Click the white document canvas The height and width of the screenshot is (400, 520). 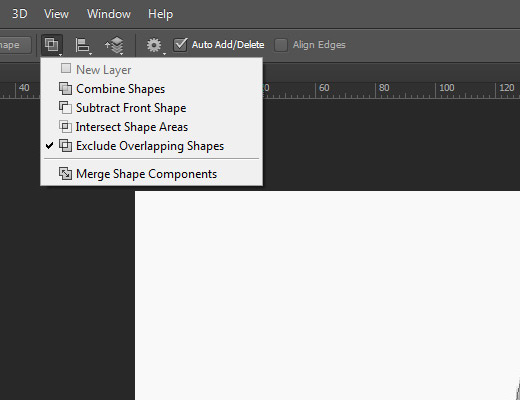pyautogui.click(x=327, y=295)
